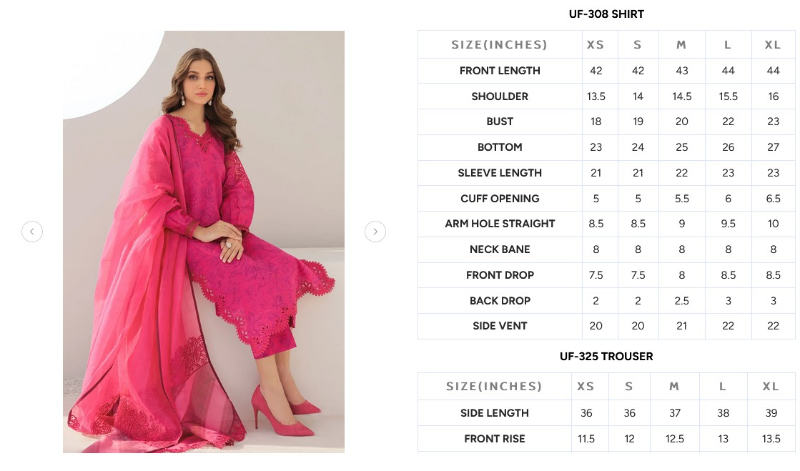Click the ARM HOLE STRAIGHT row label
The width and height of the screenshot is (800, 471).
499,224
